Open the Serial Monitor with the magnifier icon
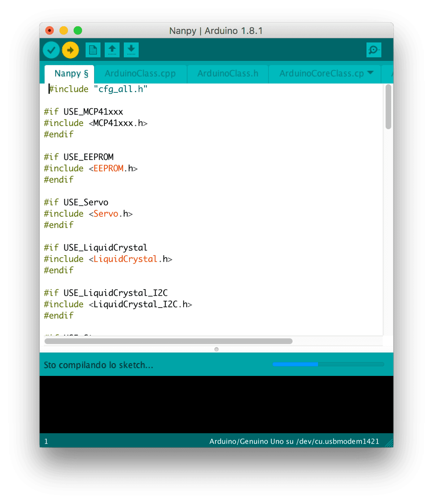 374,50
